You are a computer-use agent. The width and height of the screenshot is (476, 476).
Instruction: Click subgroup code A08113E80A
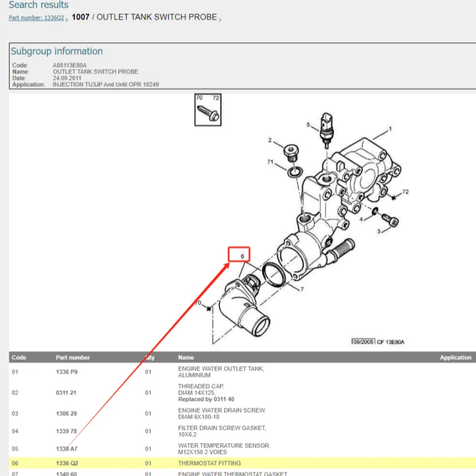70,65
